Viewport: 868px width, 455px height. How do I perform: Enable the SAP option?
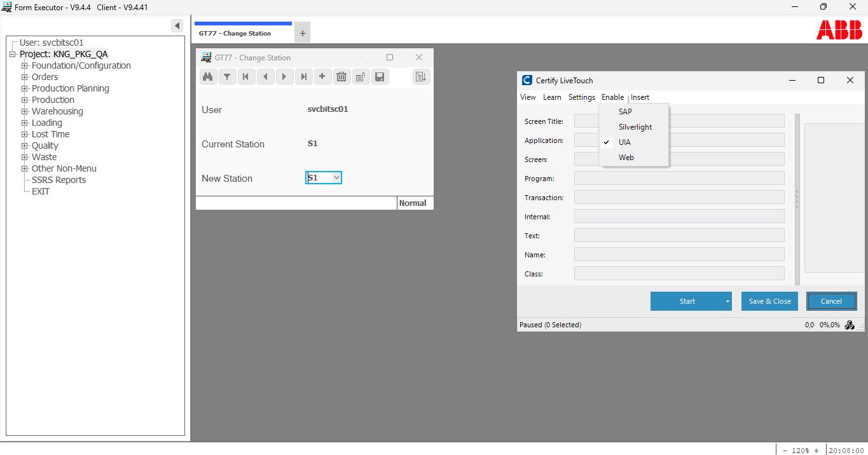624,111
